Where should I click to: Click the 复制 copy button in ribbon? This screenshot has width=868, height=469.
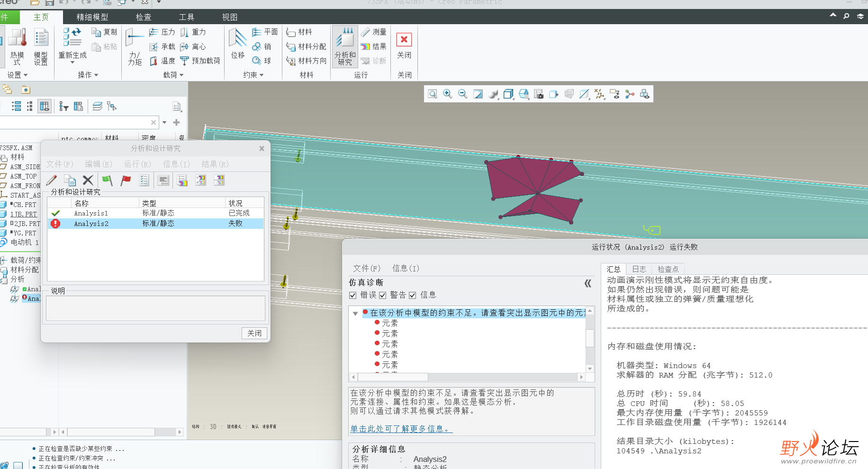[104, 32]
